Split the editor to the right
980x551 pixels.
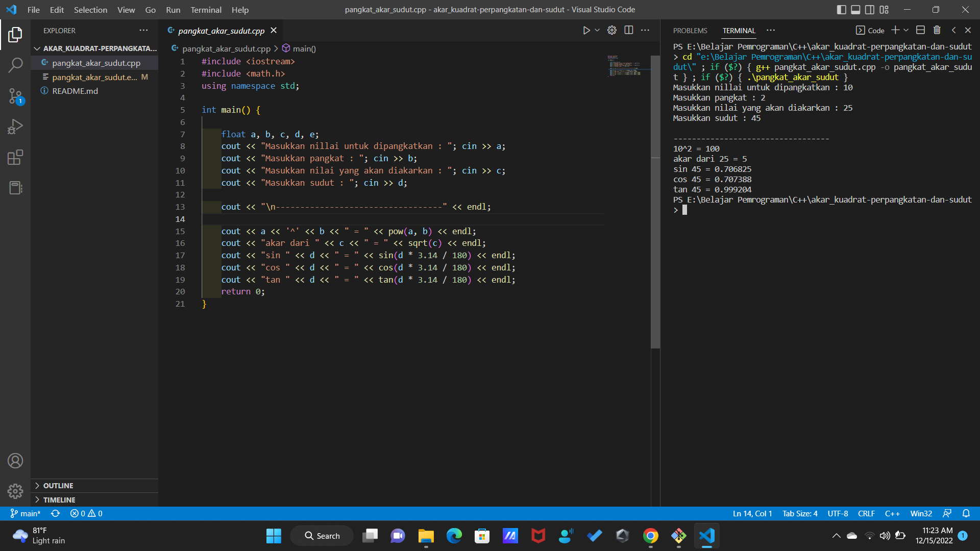[629, 31]
